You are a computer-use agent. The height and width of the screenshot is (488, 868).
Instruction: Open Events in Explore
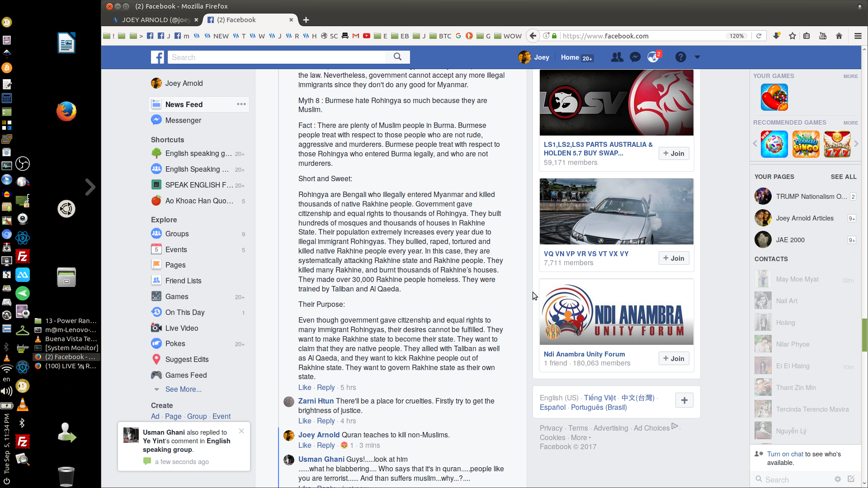click(176, 249)
